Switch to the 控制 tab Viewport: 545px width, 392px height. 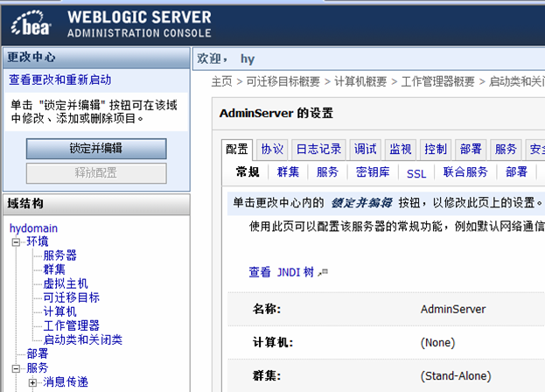[x=436, y=150]
